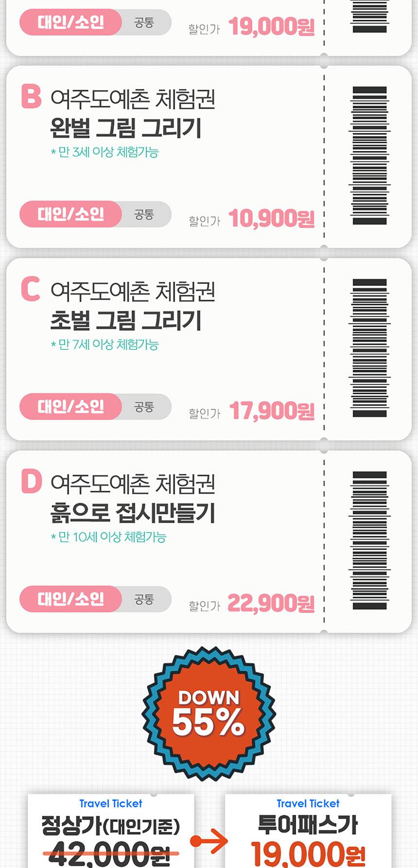418x868 pixels.
Task: Click the pink letter D icon
Action: coord(32,481)
